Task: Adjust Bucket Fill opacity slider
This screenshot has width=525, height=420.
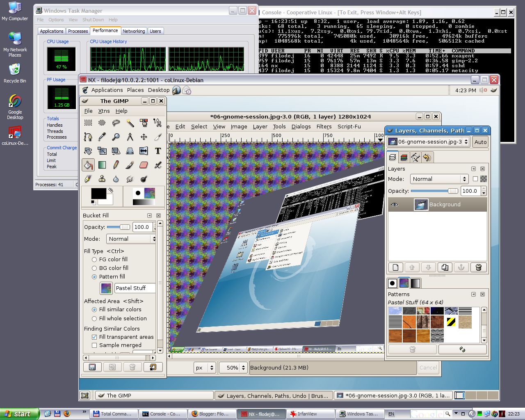Action: point(118,227)
